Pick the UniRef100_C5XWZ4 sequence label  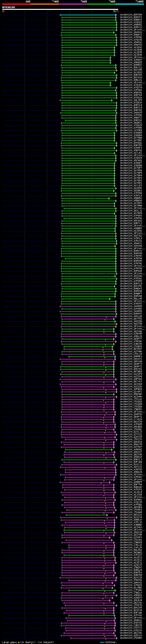(x=131, y=347)
